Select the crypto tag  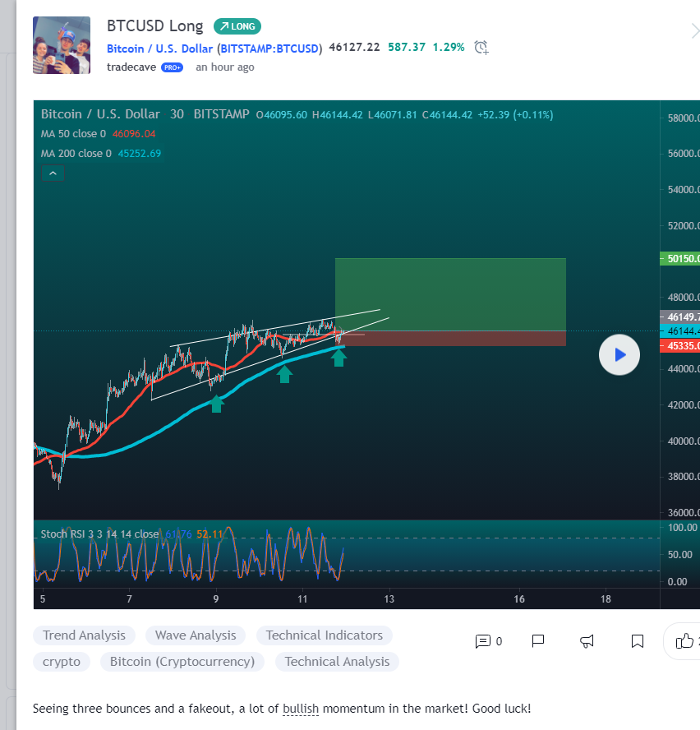[62, 661]
